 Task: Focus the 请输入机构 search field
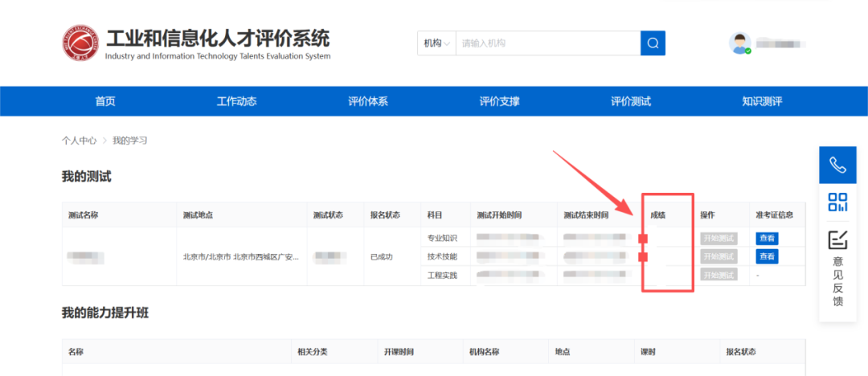coord(548,43)
